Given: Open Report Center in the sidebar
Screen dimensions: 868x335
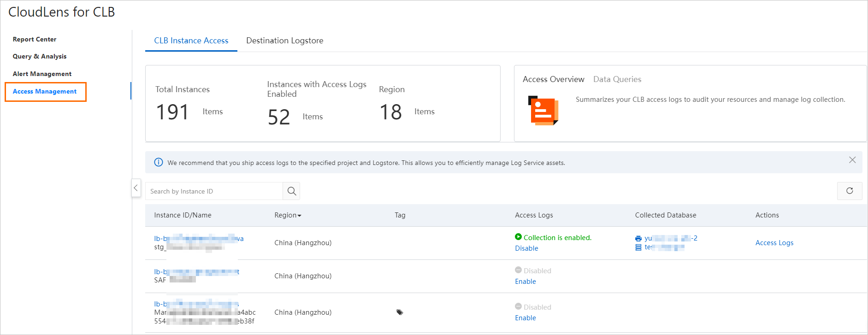Looking at the screenshot, I should tap(35, 39).
